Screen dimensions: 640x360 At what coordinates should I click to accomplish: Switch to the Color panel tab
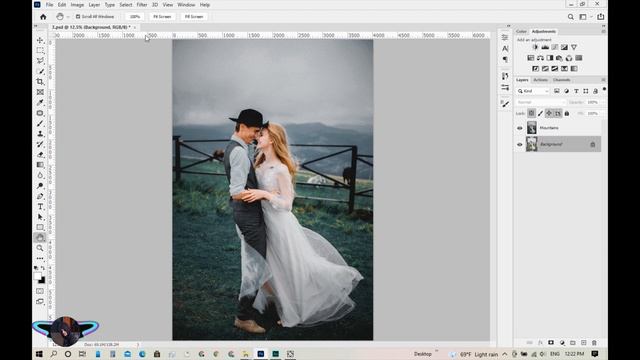521,31
